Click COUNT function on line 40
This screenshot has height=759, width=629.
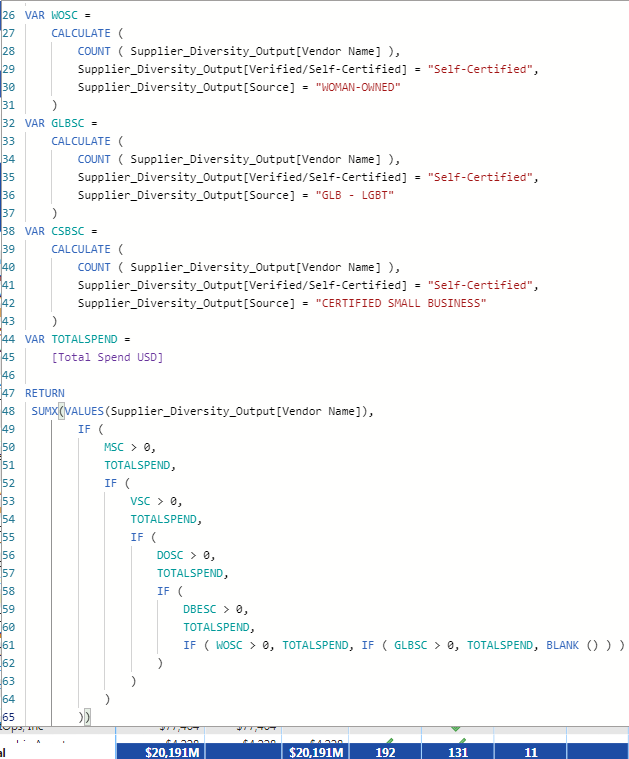coord(94,267)
